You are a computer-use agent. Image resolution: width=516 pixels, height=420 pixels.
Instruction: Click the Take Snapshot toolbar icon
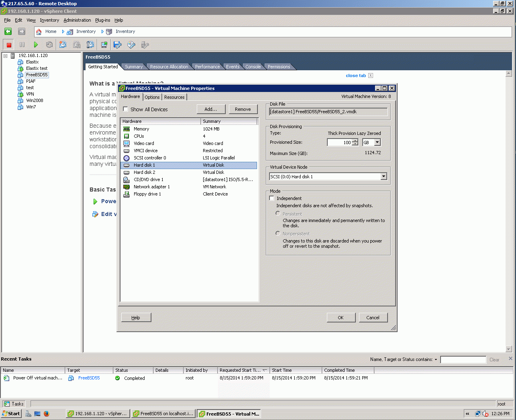coord(63,45)
